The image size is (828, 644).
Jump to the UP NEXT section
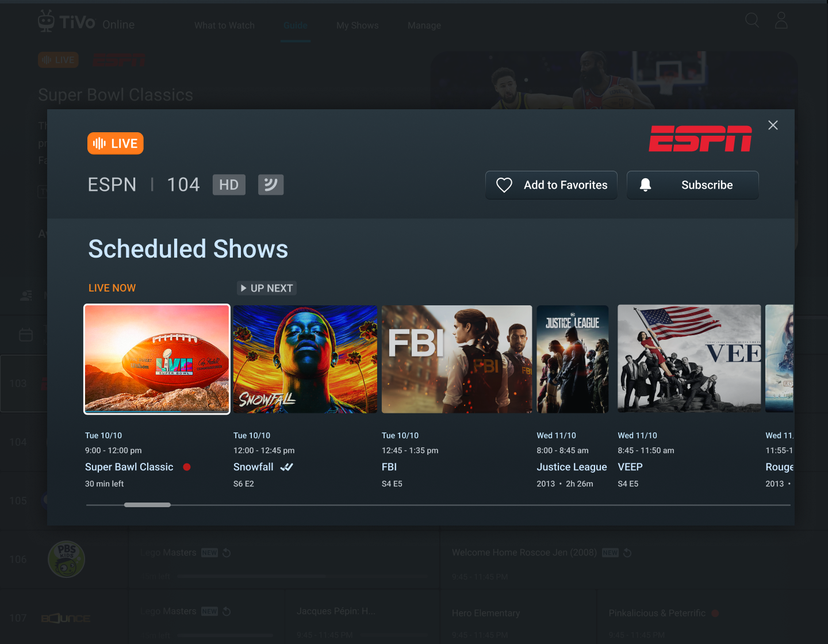tap(267, 288)
